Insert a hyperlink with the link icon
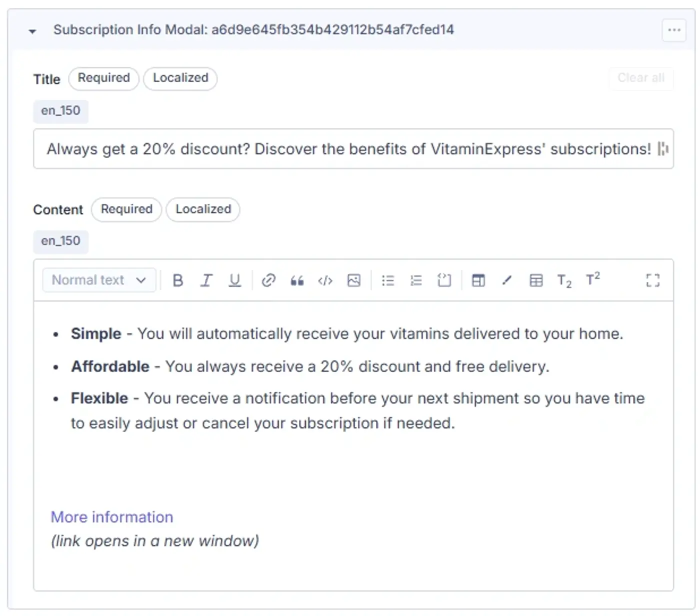This screenshot has height=616, width=700. (x=268, y=280)
